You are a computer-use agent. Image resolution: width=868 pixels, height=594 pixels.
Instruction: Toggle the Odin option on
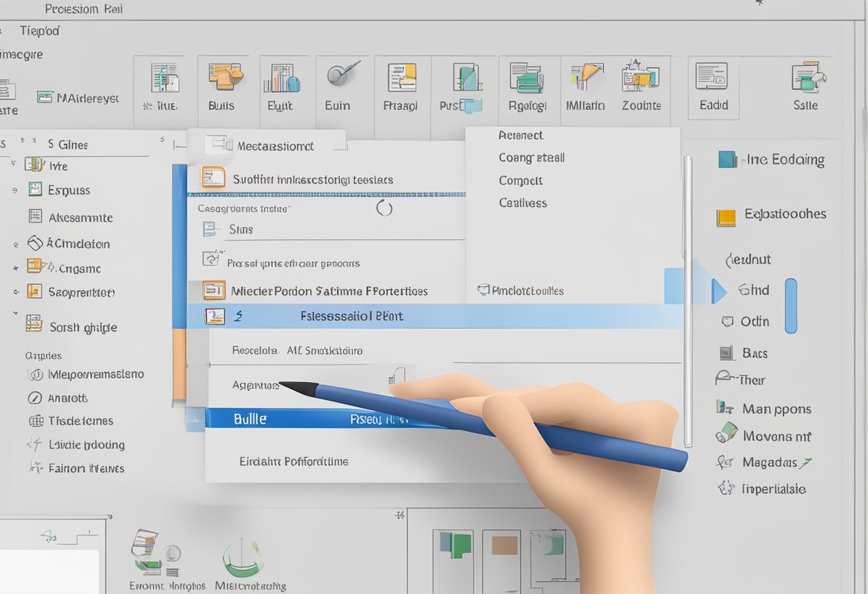tap(753, 321)
